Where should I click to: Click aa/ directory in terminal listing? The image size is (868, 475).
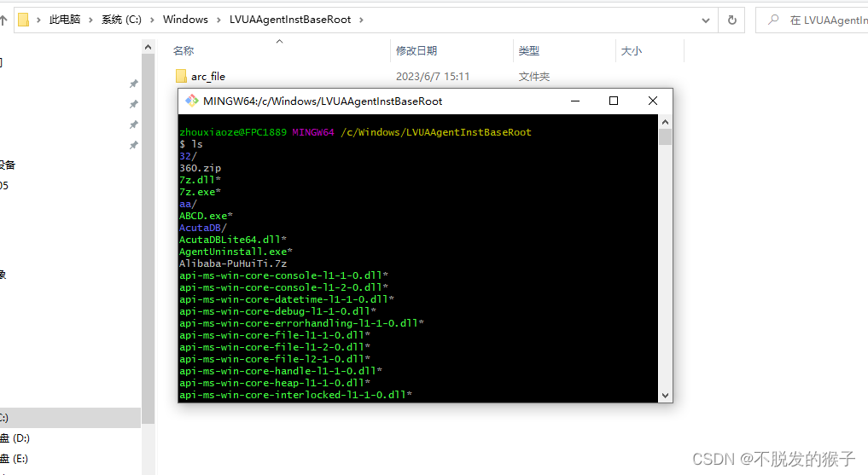coord(189,204)
